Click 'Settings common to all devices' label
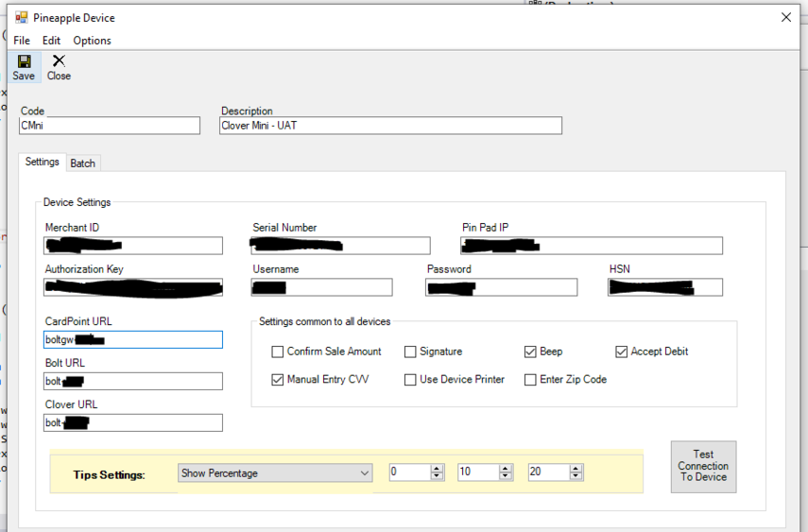The height and width of the screenshot is (532, 808). click(x=325, y=321)
